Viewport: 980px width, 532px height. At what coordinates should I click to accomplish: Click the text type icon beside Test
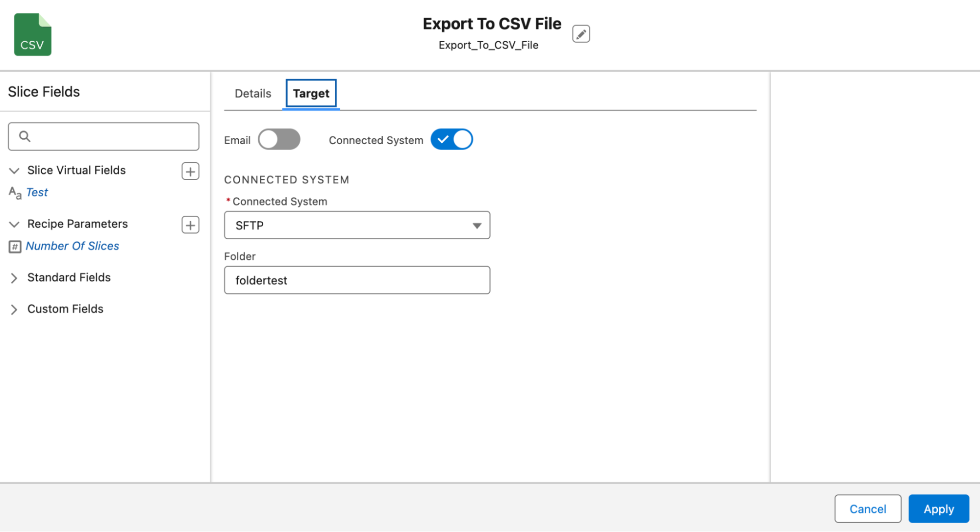coord(15,193)
